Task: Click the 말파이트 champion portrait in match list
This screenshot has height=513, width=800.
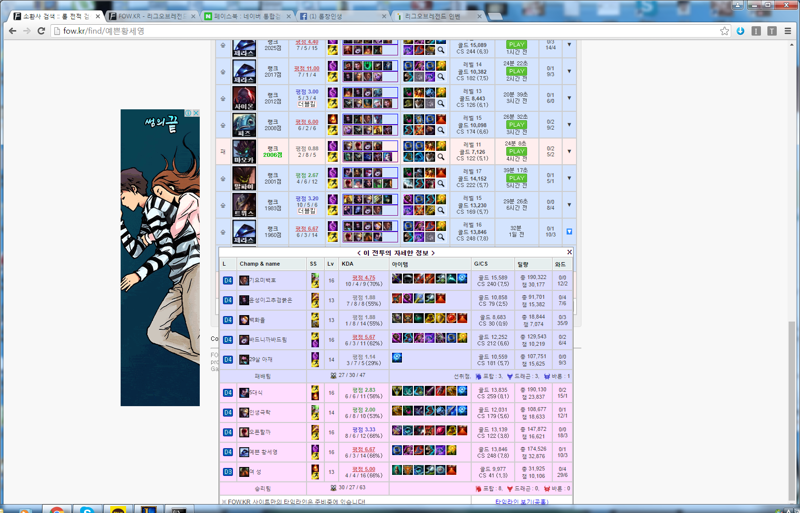Action: tap(244, 178)
